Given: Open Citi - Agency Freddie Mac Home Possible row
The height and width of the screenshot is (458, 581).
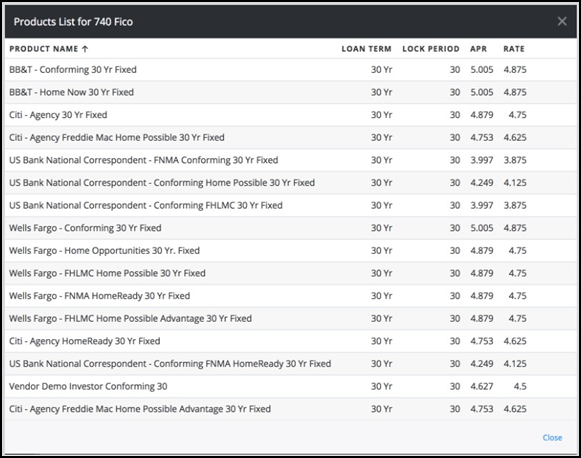Looking at the screenshot, I should click(290, 137).
